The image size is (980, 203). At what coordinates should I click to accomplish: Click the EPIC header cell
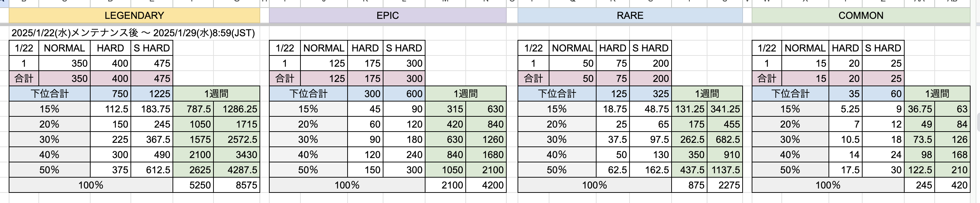[x=387, y=16]
